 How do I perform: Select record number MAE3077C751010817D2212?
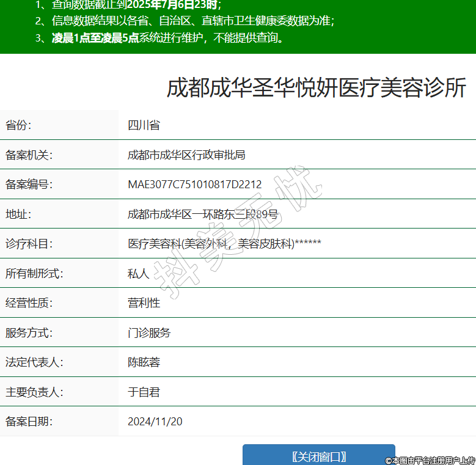(x=194, y=185)
